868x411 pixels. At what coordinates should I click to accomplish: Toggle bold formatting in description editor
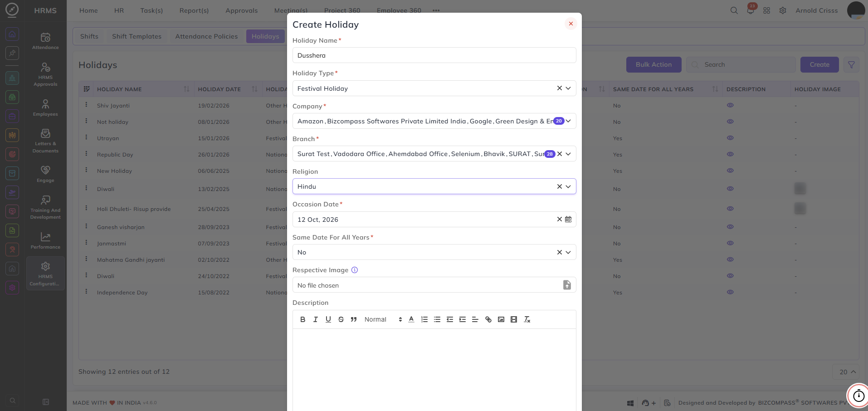(x=303, y=319)
